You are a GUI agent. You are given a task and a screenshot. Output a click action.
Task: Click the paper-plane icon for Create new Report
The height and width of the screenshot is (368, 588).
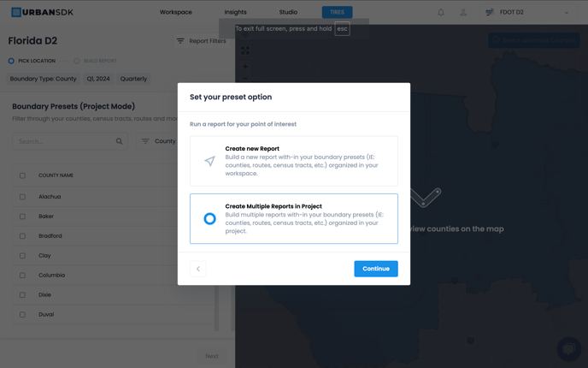point(209,161)
